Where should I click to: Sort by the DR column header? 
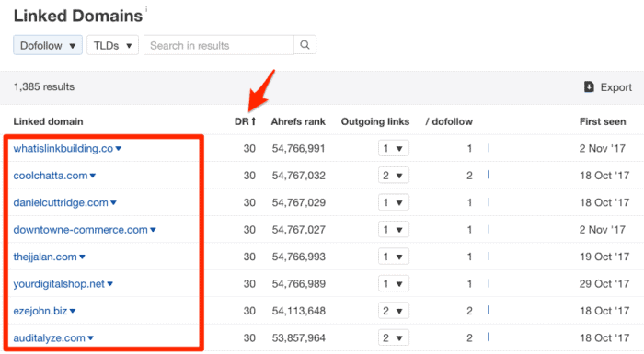(x=246, y=121)
